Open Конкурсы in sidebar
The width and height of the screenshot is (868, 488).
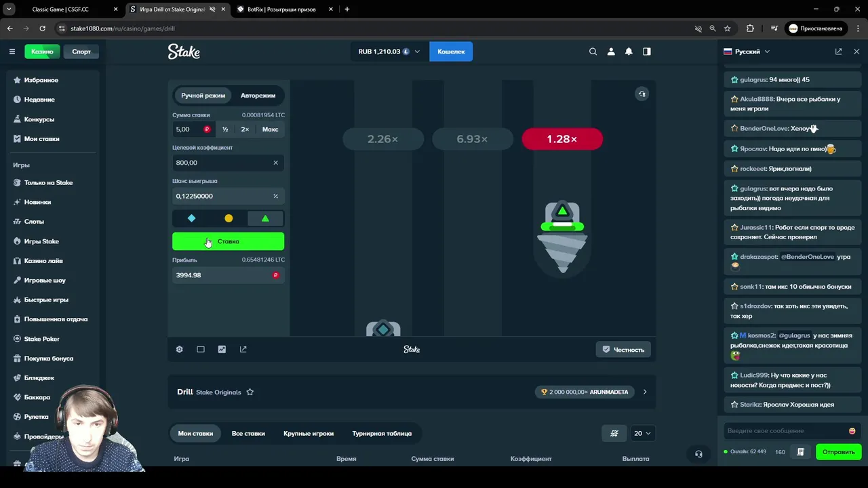39,119
